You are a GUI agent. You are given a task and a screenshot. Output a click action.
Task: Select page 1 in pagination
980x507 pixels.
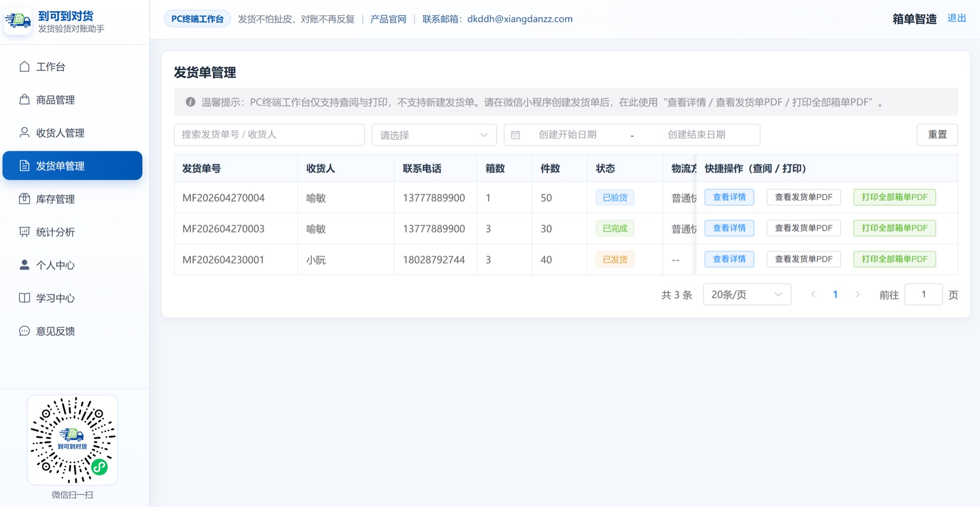835,294
